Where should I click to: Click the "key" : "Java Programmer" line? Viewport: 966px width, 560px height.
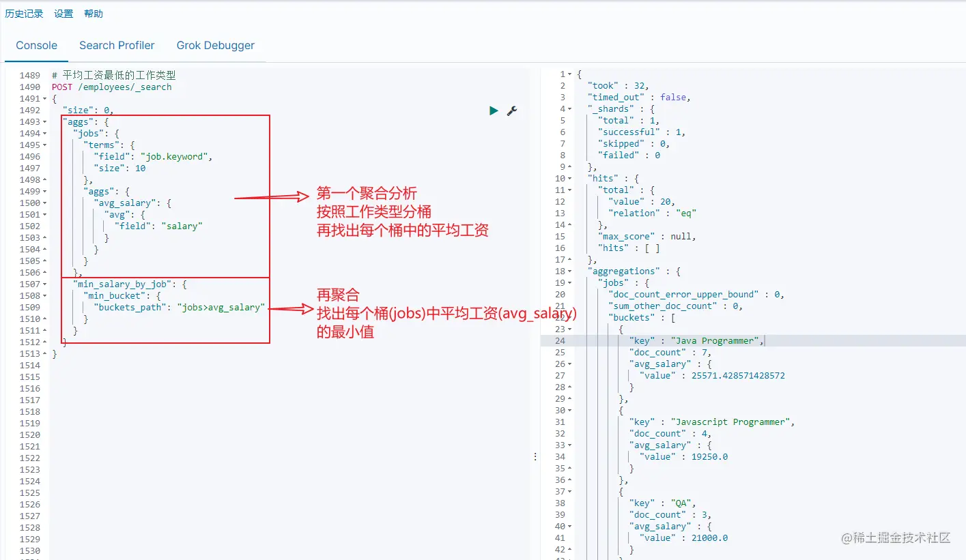coord(697,341)
